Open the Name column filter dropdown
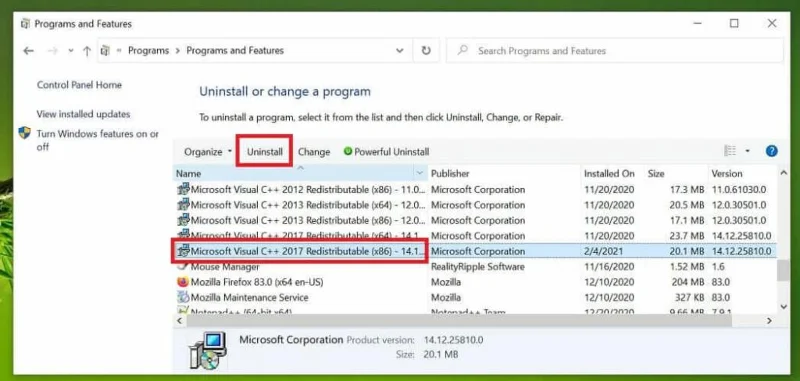The width and height of the screenshot is (800, 381). [420, 173]
